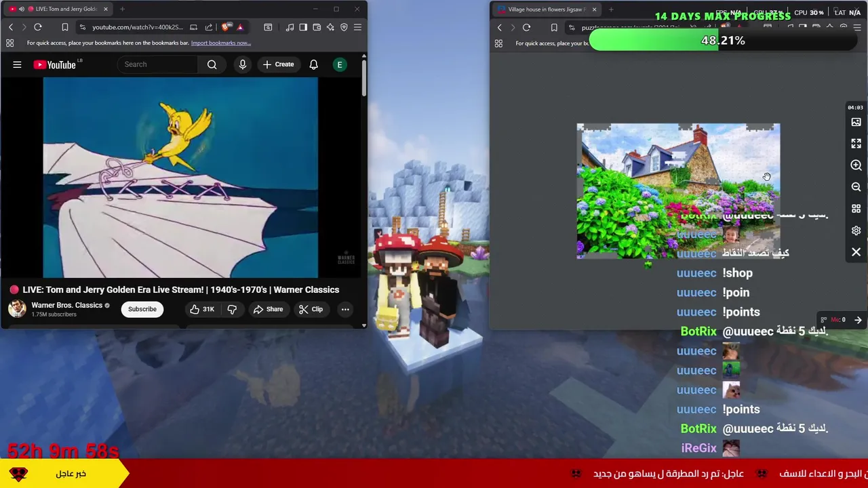Search with voice microphone button
The width and height of the screenshot is (868, 488).
[243, 64]
